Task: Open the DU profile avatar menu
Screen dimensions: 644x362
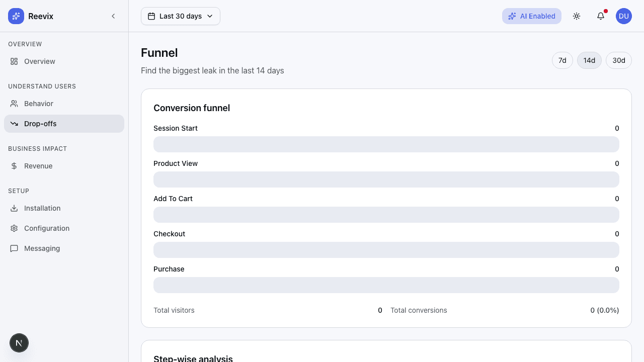Action: point(624,16)
